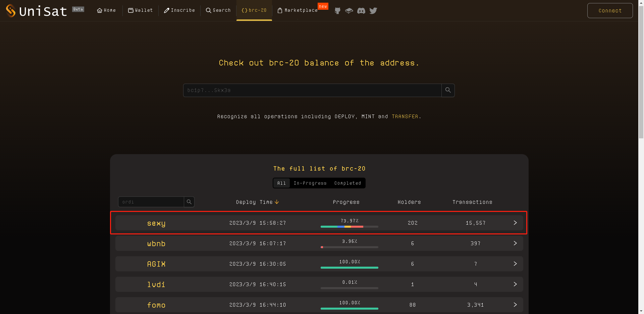
Task: Click fomo transactions count 3,341
Action: click(476, 305)
